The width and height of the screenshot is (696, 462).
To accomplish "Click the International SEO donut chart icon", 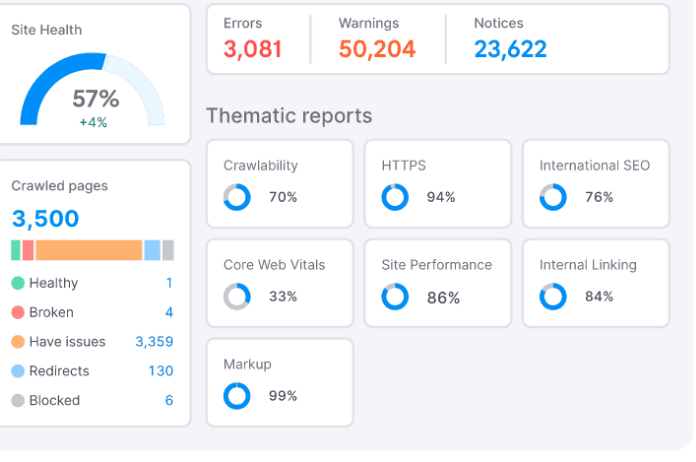I will [x=553, y=197].
